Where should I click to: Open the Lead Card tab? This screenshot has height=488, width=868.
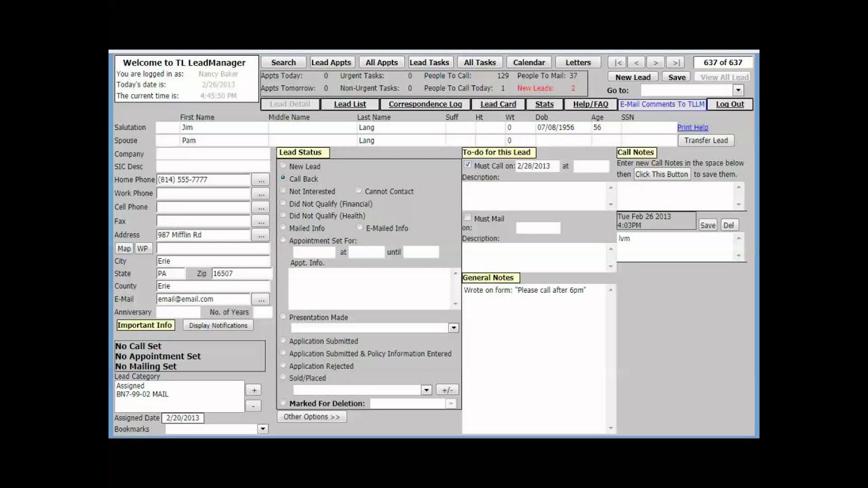pos(498,104)
